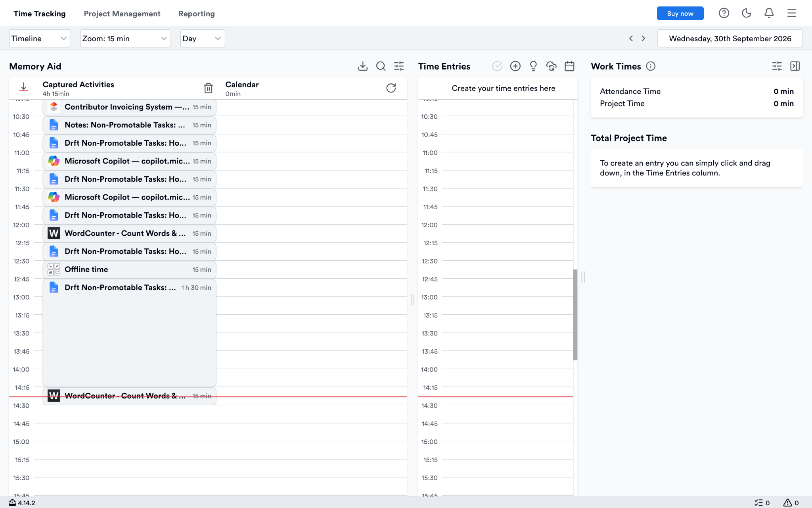Open Memory Aid filter settings icon

pos(399,66)
